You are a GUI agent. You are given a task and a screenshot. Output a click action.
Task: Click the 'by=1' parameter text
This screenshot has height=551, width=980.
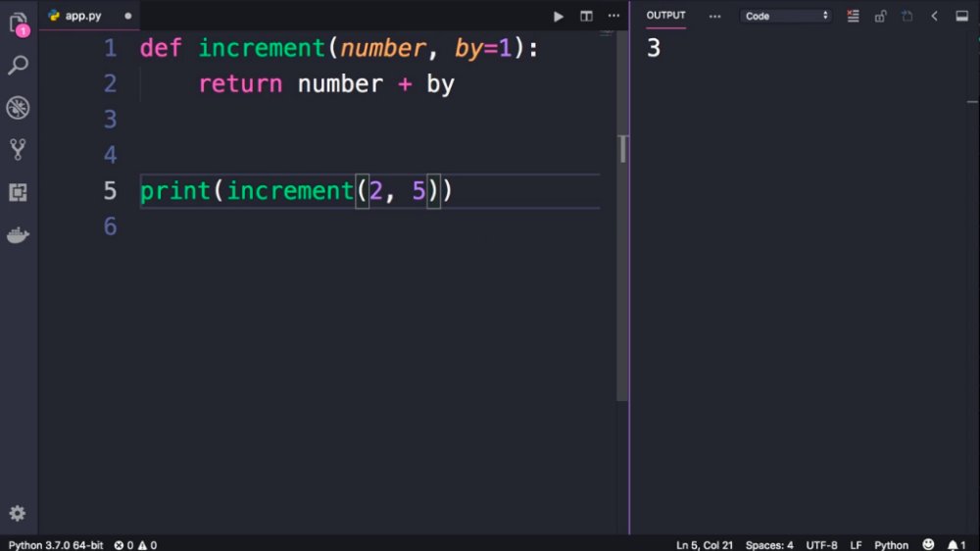482,48
